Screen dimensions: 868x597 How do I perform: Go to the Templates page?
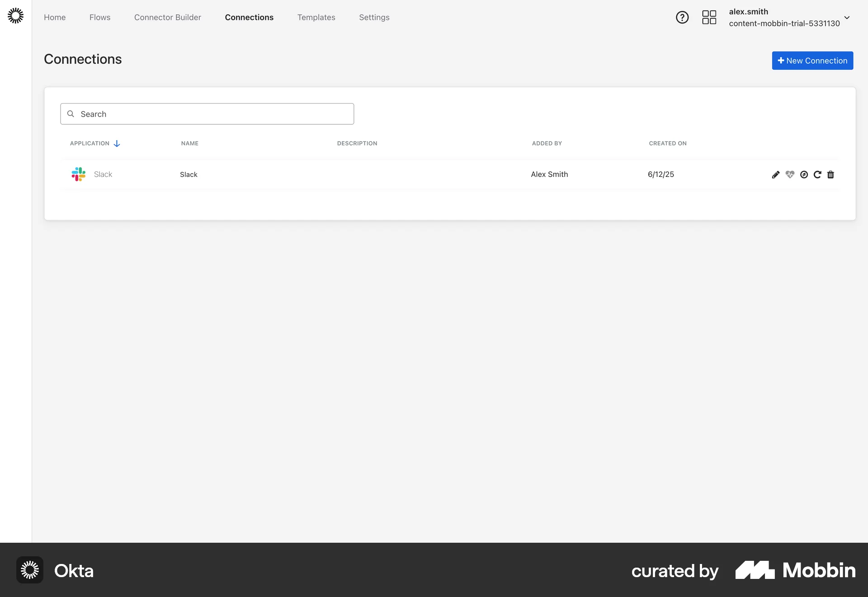point(316,17)
